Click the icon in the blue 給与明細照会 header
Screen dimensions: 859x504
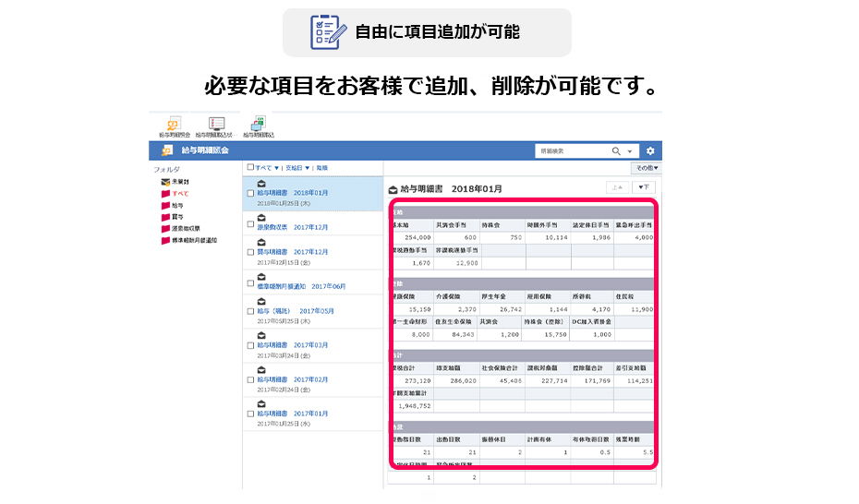coord(167,150)
